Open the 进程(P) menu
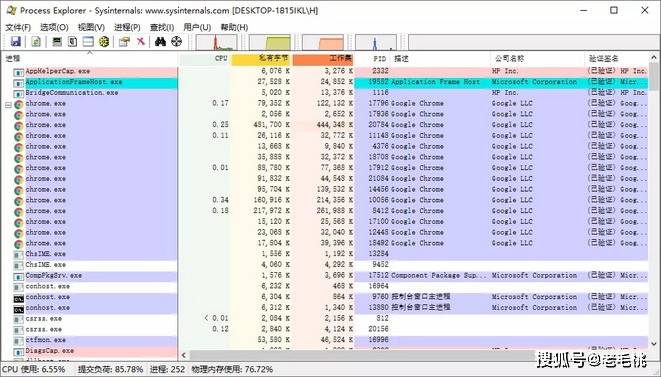The width and height of the screenshot is (661, 377). 127,27
